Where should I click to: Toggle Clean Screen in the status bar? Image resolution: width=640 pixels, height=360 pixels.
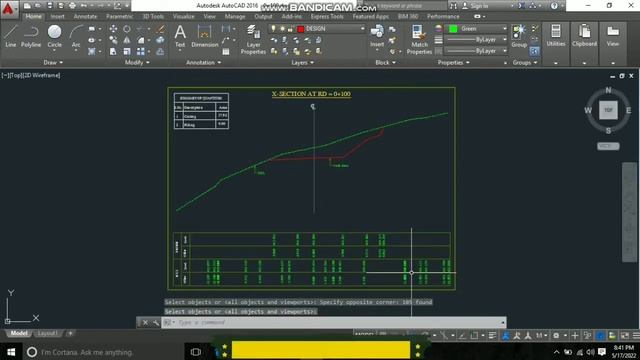click(x=624, y=336)
